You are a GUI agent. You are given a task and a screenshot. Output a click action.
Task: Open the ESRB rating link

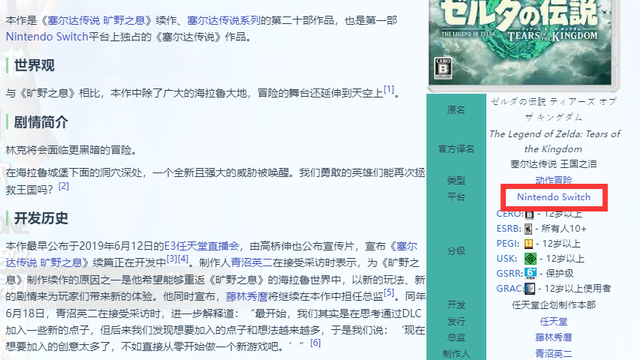tap(509, 229)
